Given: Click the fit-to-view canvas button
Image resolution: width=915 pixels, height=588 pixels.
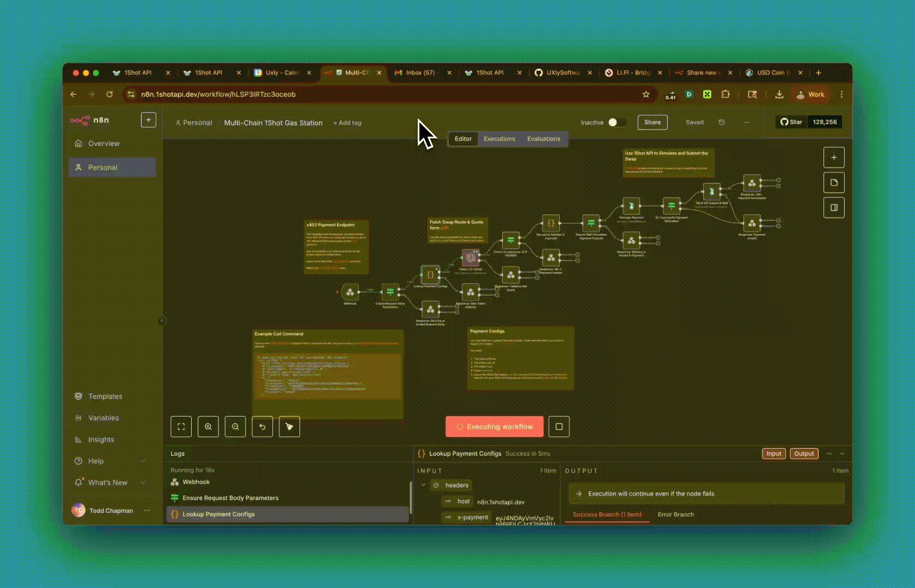Looking at the screenshot, I should click(181, 427).
